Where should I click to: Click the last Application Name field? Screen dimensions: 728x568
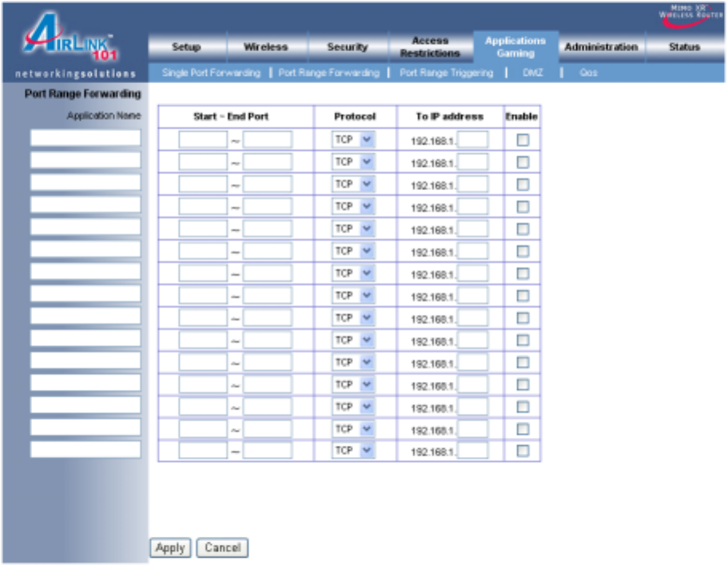pyautogui.click(x=86, y=449)
